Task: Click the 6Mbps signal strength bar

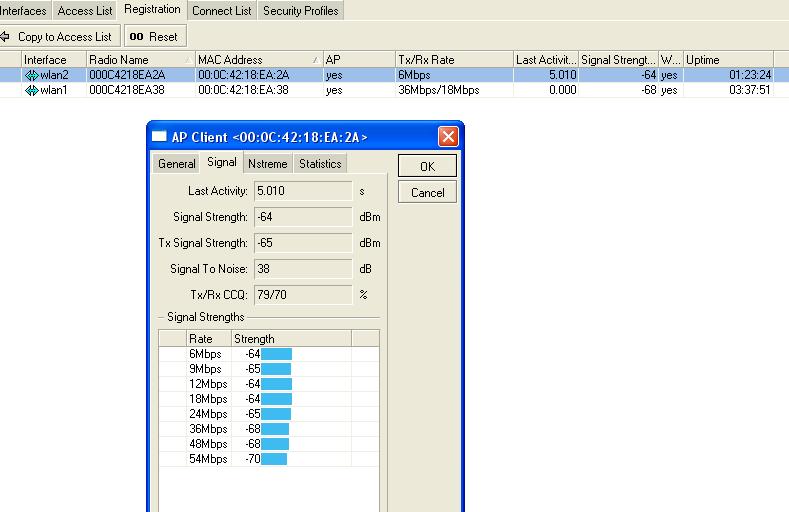Action: 276,354
